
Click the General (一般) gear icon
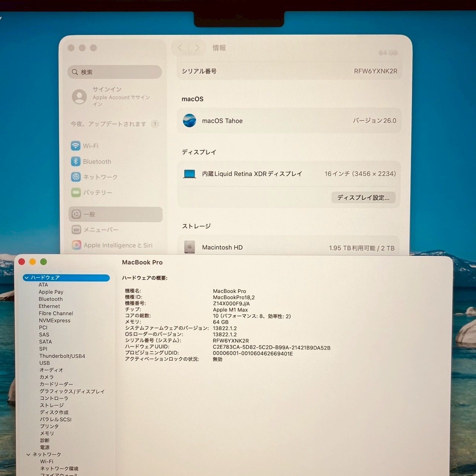point(76,214)
